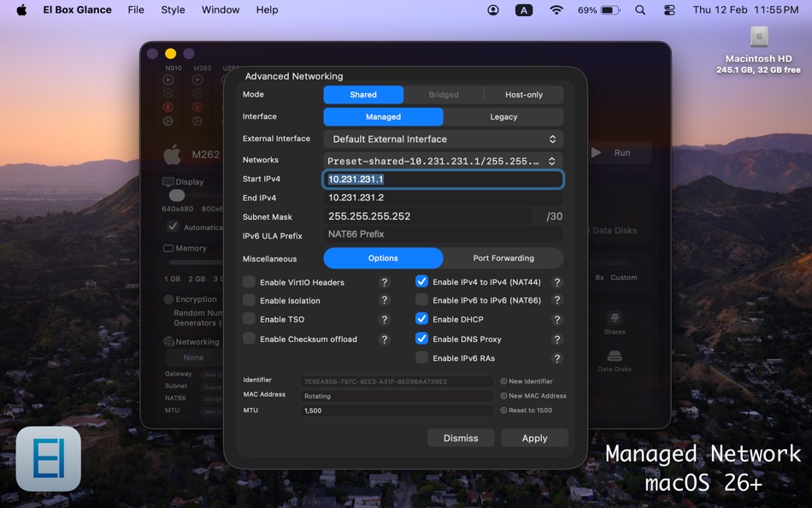Enable Isolation checkbox

pos(250,299)
